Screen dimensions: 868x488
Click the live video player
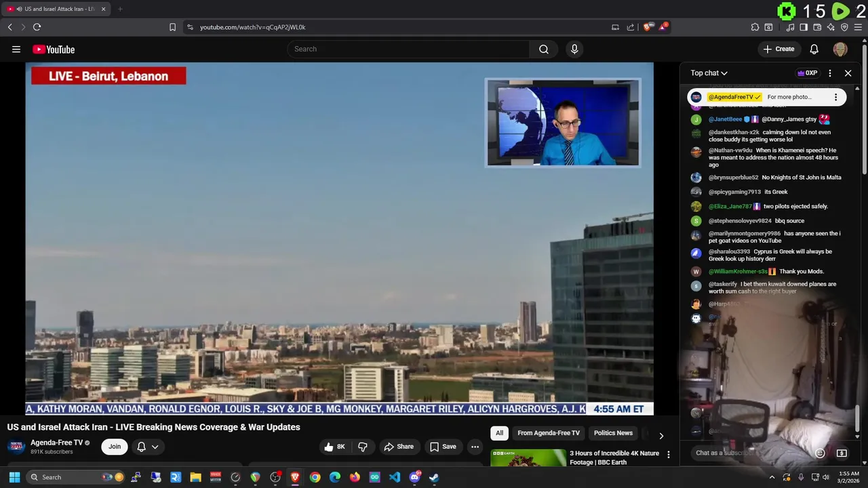[339, 239]
